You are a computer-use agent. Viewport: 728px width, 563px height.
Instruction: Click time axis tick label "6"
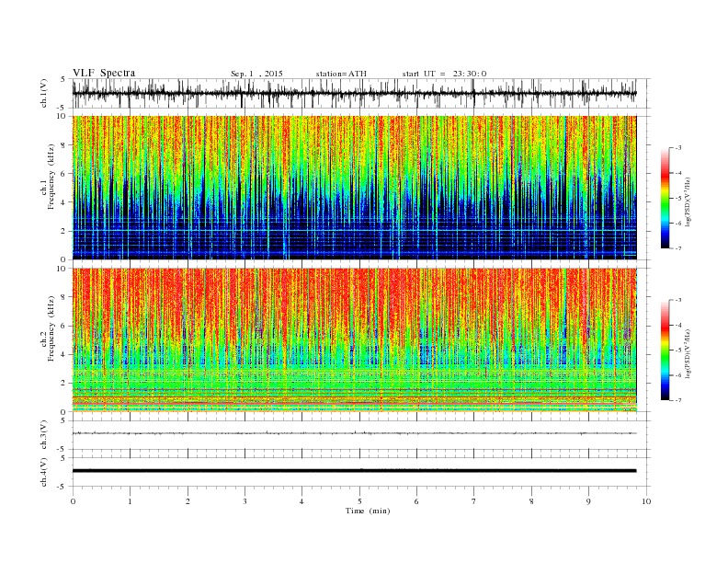(416, 501)
